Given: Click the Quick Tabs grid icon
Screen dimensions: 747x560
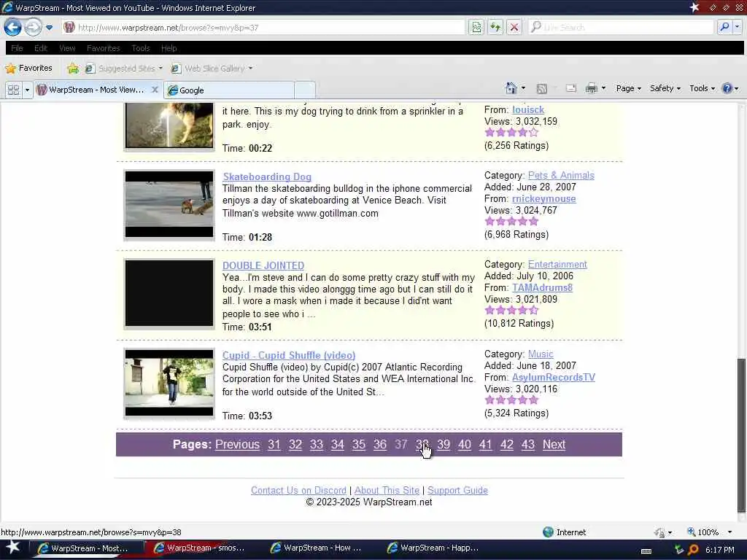Looking at the screenshot, I should (x=13, y=90).
